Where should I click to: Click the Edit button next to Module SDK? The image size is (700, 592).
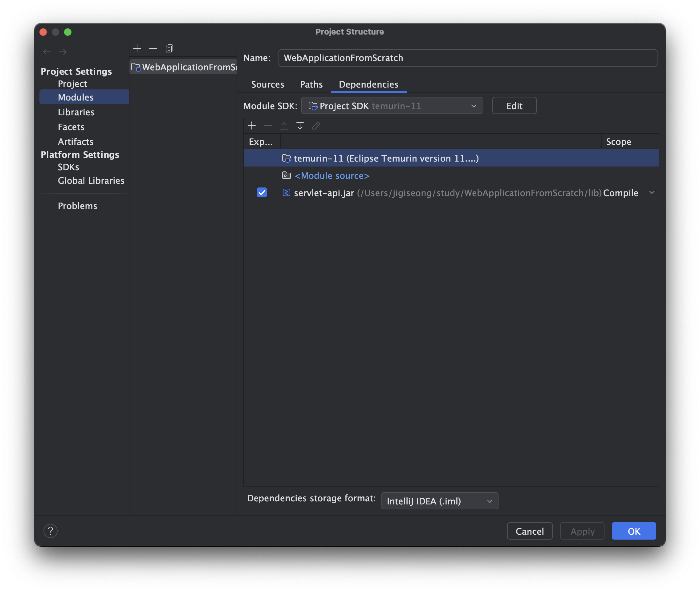point(514,106)
